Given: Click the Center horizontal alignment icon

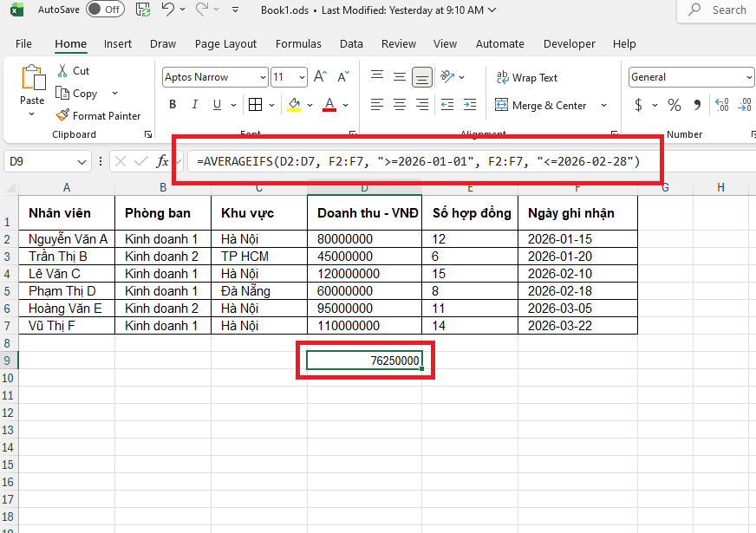Looking at the screenshot, I should (x=399, y=105).
